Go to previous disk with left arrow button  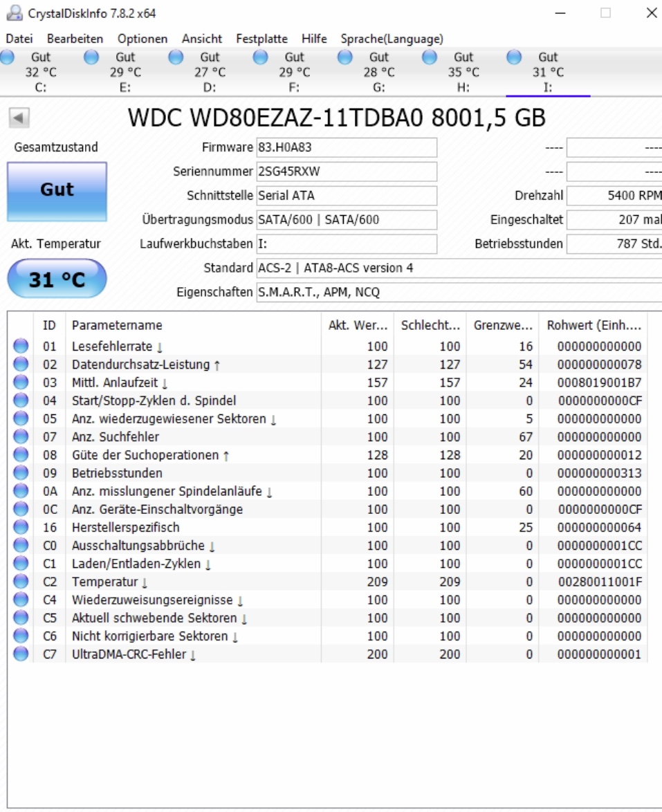tap(19, 118)
